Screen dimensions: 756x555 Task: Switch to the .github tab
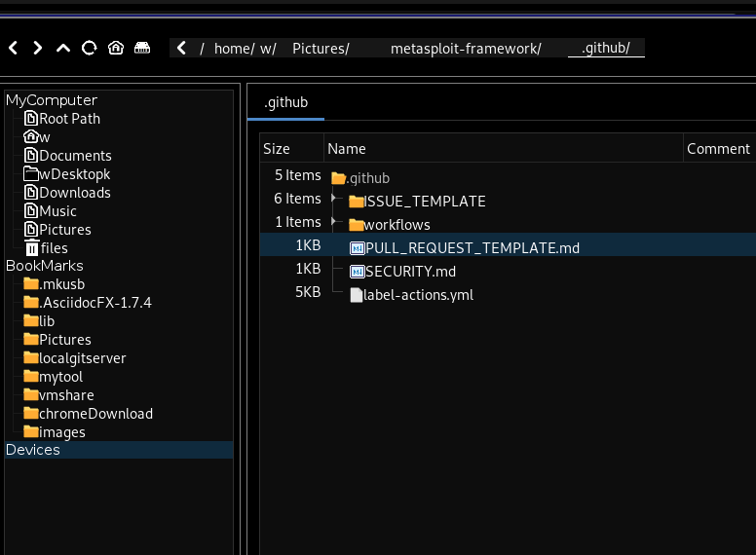tap(285, 102)
